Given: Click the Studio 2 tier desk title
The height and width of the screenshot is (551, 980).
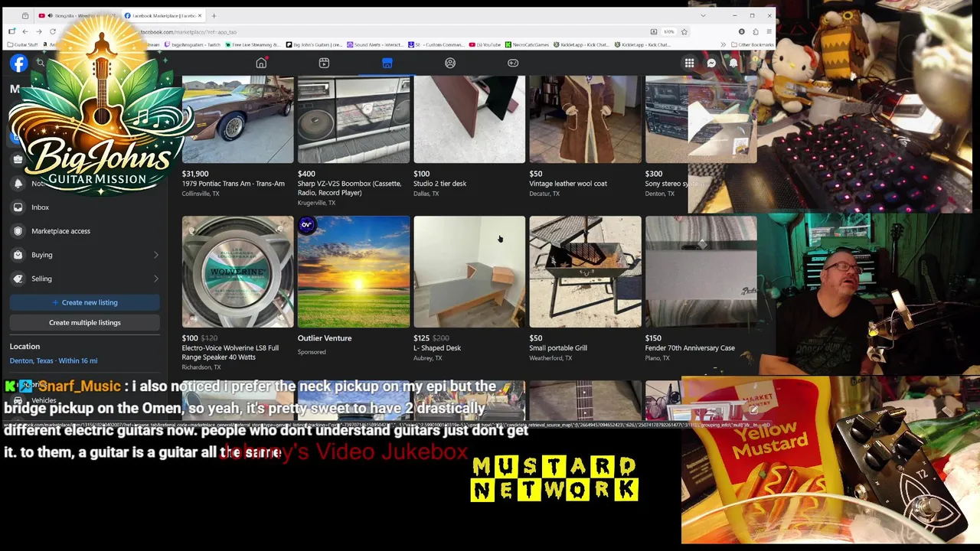Looking at the screenshot, I should pos(440,184).
